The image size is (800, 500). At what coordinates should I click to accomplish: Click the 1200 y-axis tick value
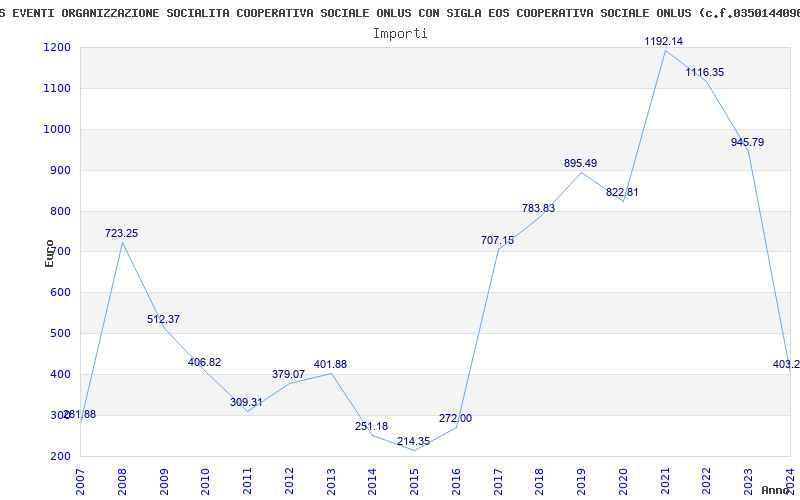tap(57, 47)
